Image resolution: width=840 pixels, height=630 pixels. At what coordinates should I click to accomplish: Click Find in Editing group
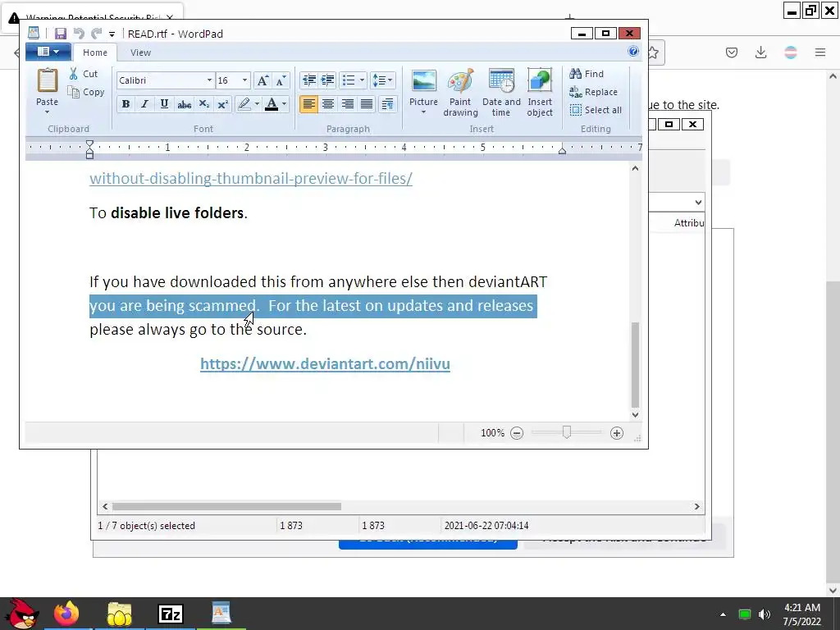click(x=587, y=74)
